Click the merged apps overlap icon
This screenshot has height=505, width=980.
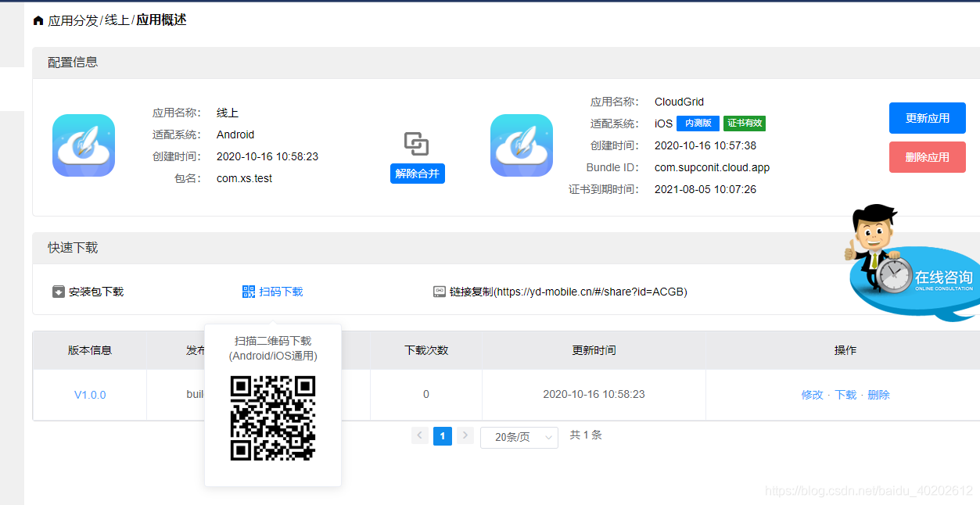(417, 144)
